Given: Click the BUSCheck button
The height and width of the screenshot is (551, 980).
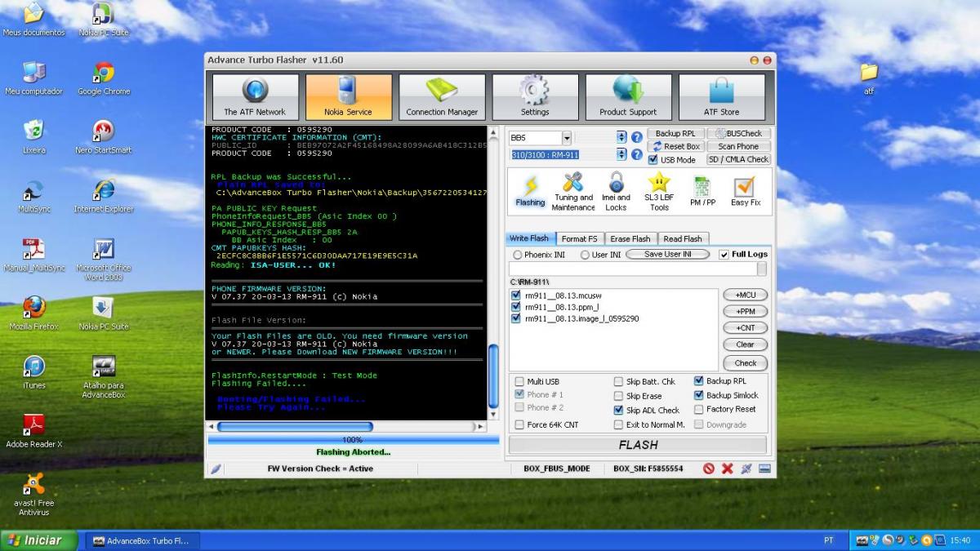Looking at the screenshot, I should pos(738,133).
